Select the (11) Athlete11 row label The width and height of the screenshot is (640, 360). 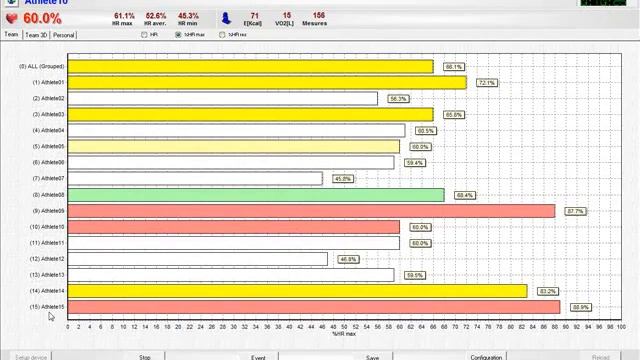pos(47,243)
